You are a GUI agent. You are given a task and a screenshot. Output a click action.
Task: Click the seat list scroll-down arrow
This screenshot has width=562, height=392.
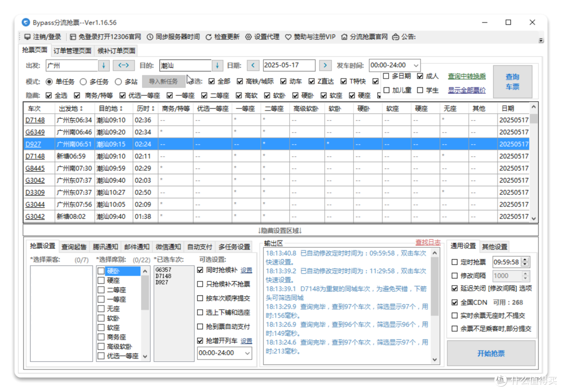pos(145,357)
